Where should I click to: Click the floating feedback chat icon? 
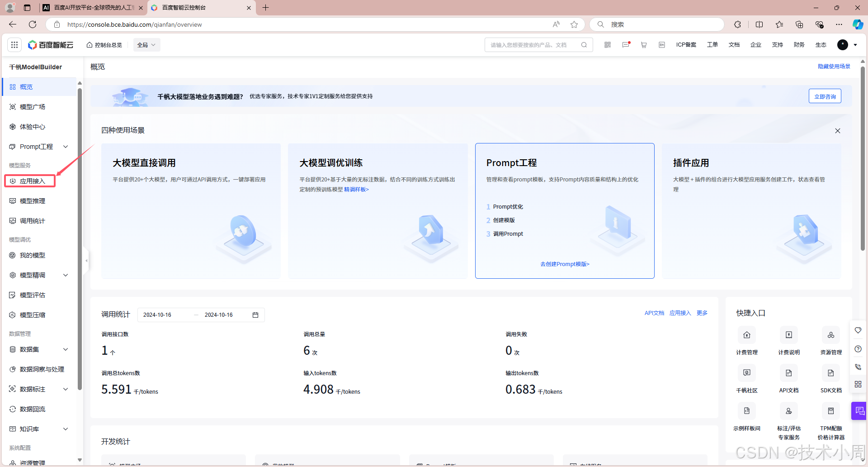tap(860, 411)
